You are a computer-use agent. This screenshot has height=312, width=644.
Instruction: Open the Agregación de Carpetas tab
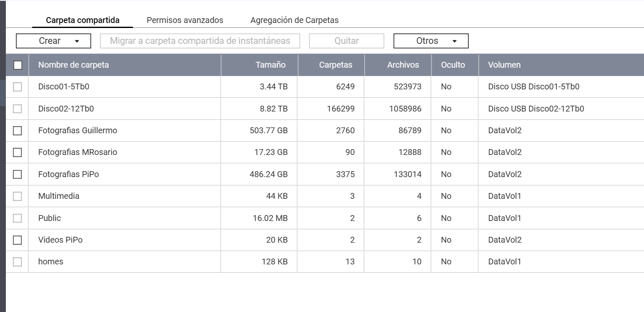[x=294, y=20]
